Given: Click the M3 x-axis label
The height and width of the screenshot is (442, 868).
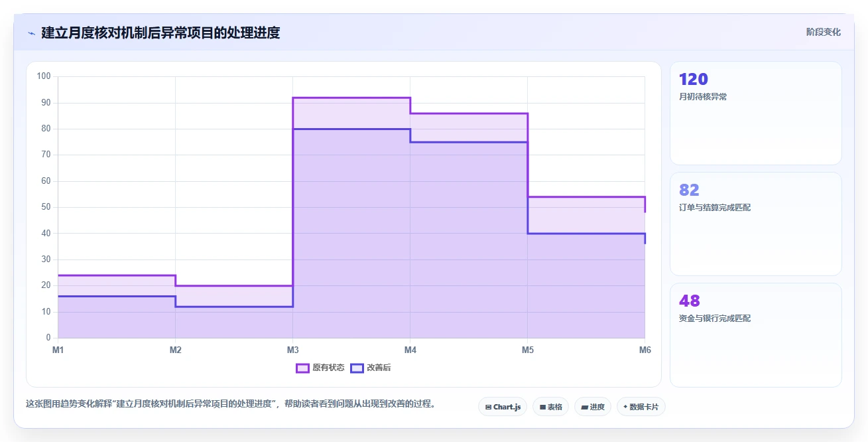Looking at the screenshot, I should (292, 350).
